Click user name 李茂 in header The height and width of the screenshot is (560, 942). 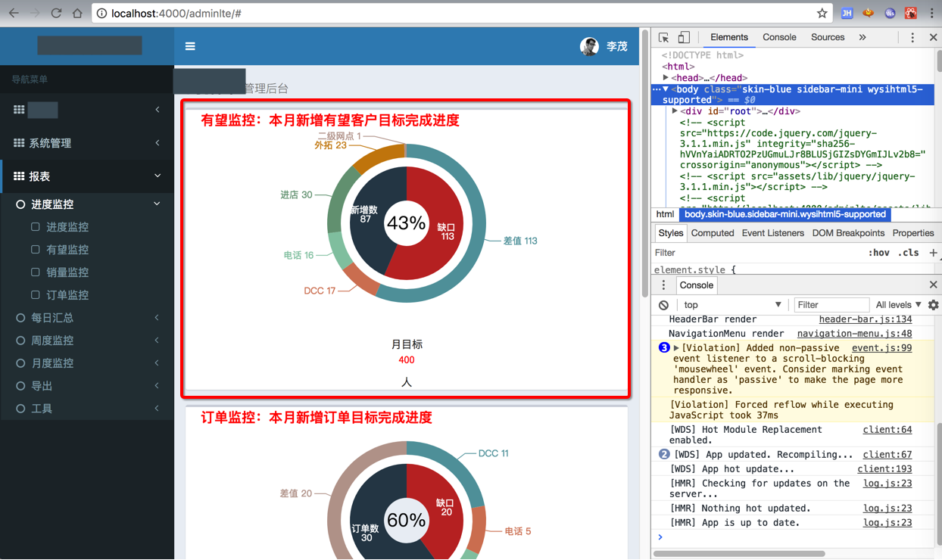click(617, 46)
